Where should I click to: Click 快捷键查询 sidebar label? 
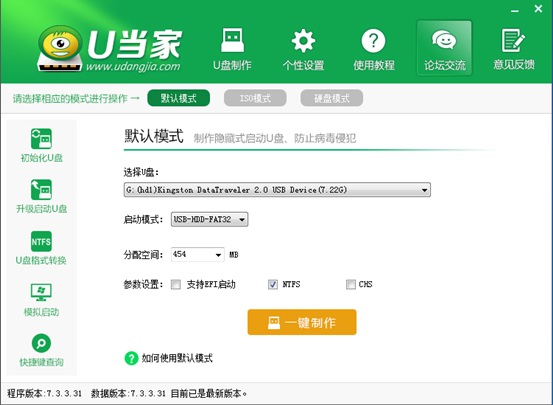[x=41, y=362]
